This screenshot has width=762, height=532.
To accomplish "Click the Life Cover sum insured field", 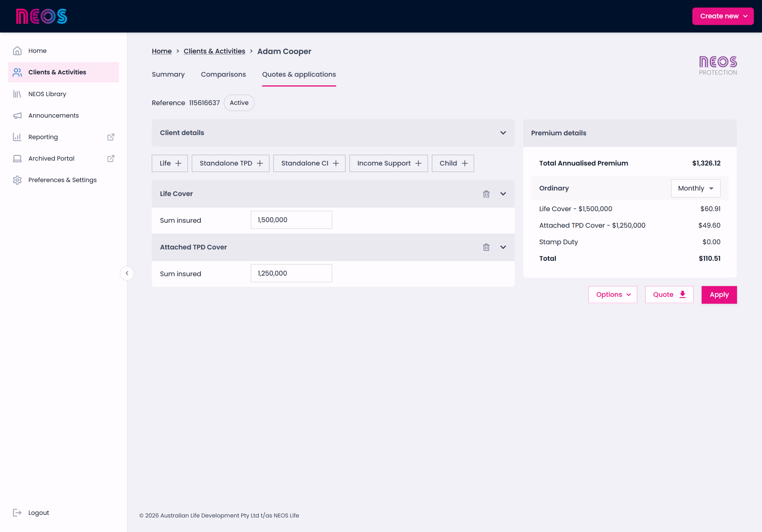I will 291,220.
